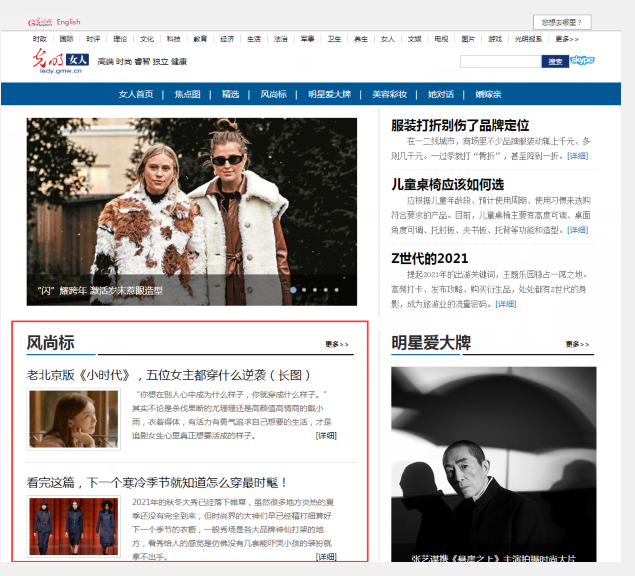The image size is (635, 576).
Task: Open headline 服装打折别伤了品牌定位
Action: click(x=460, y=125)
